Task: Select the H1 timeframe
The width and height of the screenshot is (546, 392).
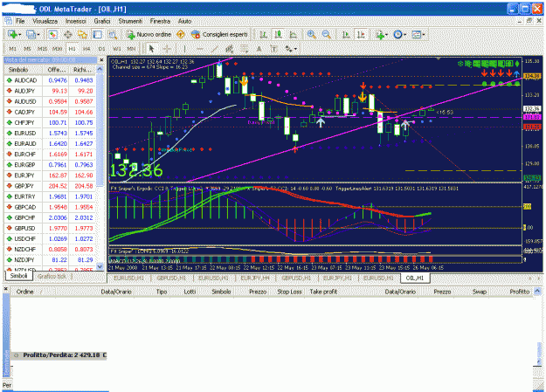Action: (72, 49)
